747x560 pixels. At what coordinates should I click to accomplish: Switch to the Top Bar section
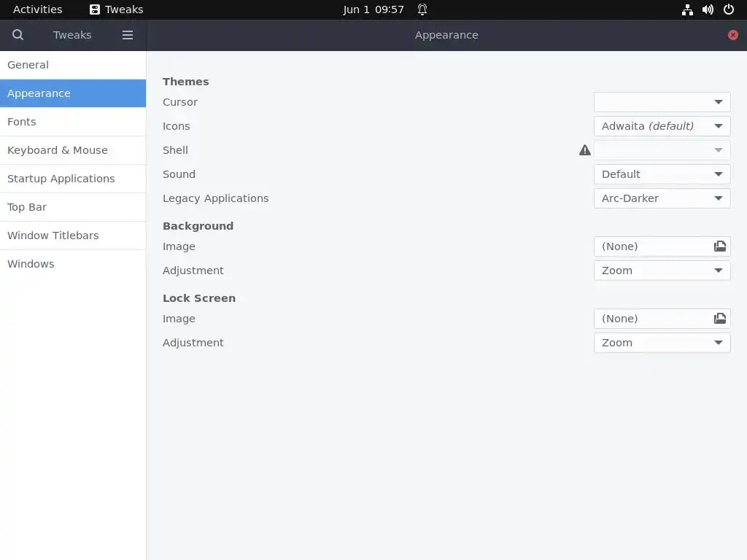click(73, 207)
